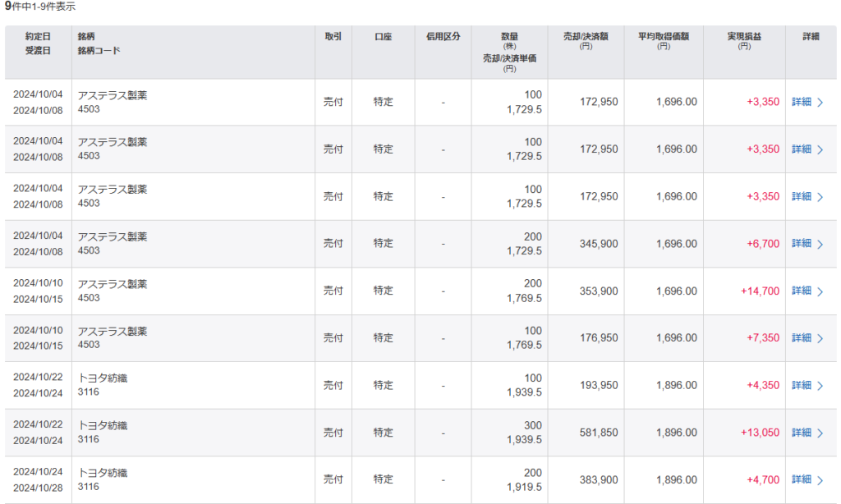Viewport: 841px width, 504px height.
Task: Click the 詳細 column header
Action: pyautogui.click(x=811, y=36)
